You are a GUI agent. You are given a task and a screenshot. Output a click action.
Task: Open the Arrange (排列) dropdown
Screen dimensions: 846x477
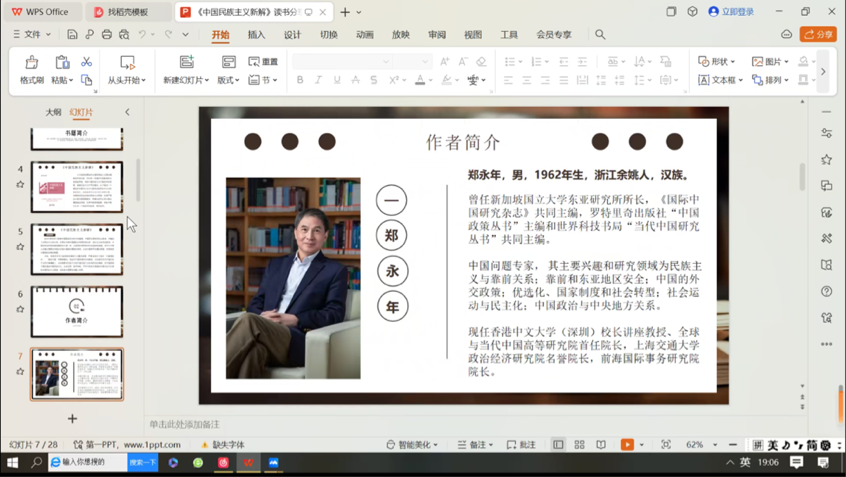tap(770, 80)
